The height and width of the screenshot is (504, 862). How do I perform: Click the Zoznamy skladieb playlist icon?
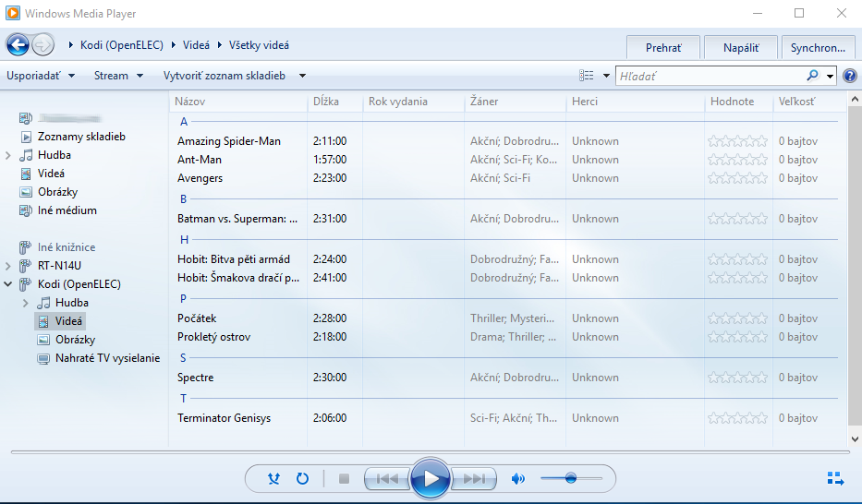(26, 137)
